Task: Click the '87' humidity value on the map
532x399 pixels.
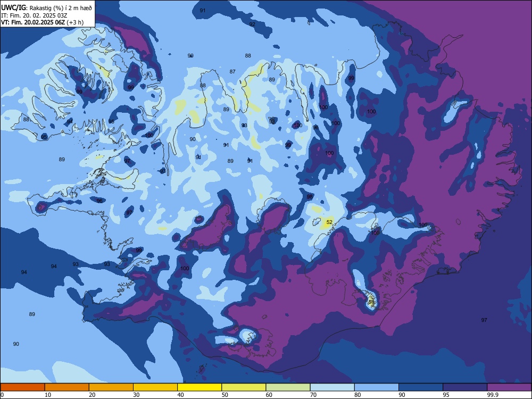Action: click(x=232, y=72)
